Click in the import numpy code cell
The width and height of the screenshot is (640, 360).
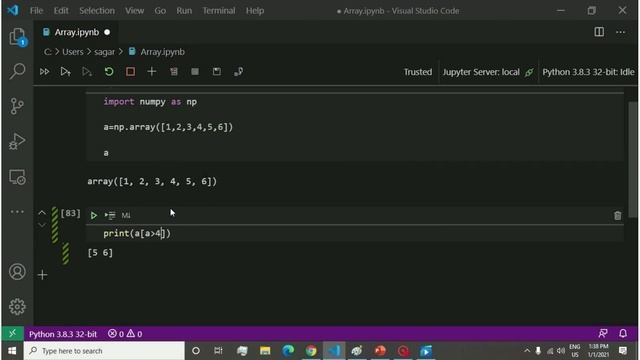(354, 127)
